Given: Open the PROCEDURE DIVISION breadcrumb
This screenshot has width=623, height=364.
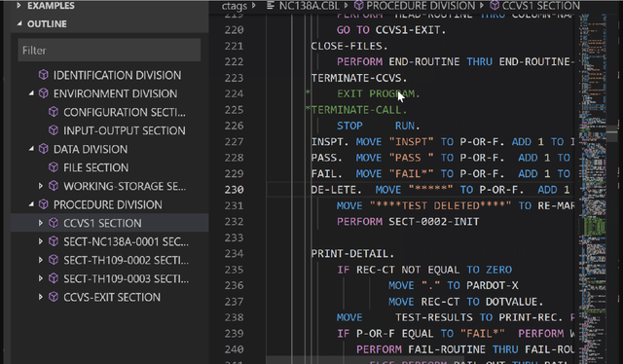Looking at the screenshot, I should click(421, 6).
